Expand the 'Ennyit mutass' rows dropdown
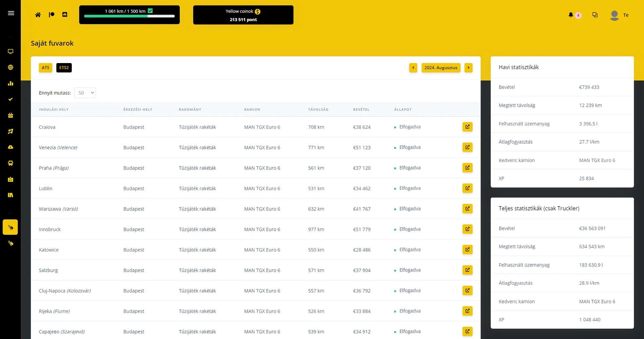 [x=85, y=93]
